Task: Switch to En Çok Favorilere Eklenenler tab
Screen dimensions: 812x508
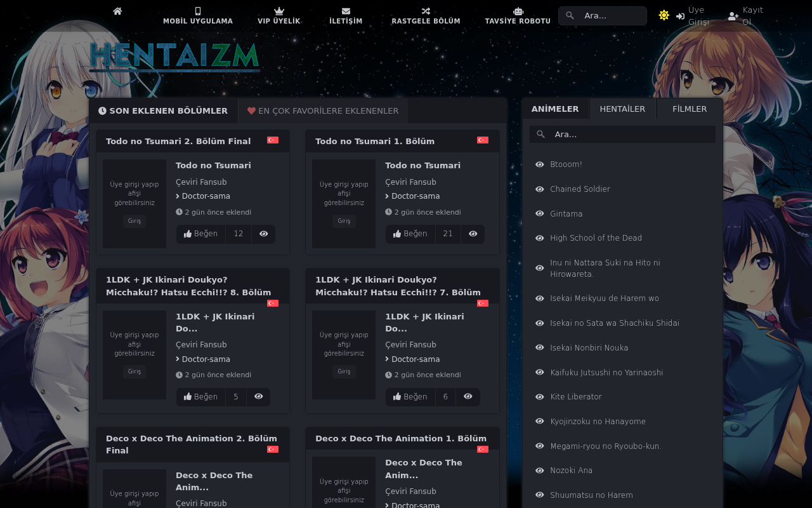Action: [323, 110]
